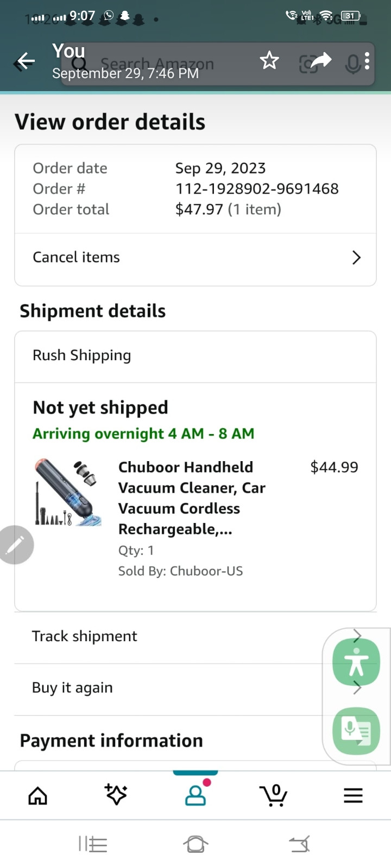Tap the Android recent apps button
391x868 pixels.
click(93, 844)
